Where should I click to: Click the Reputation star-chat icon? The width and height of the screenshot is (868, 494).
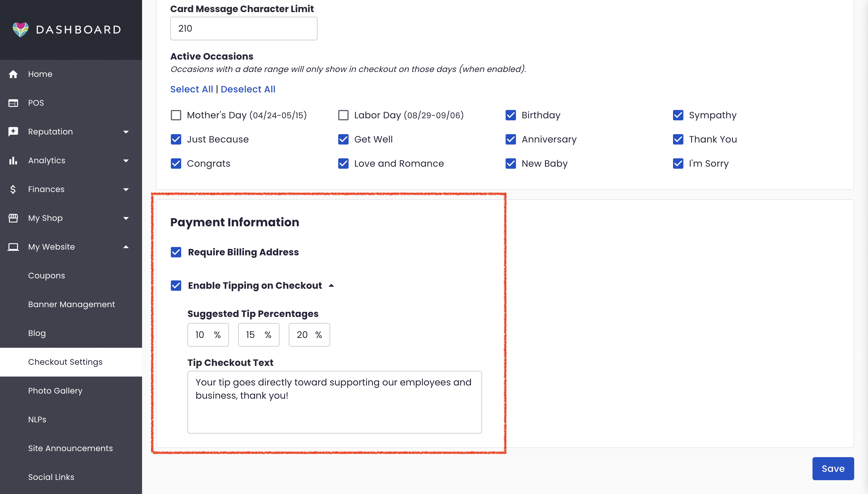[x=13, y=132]
